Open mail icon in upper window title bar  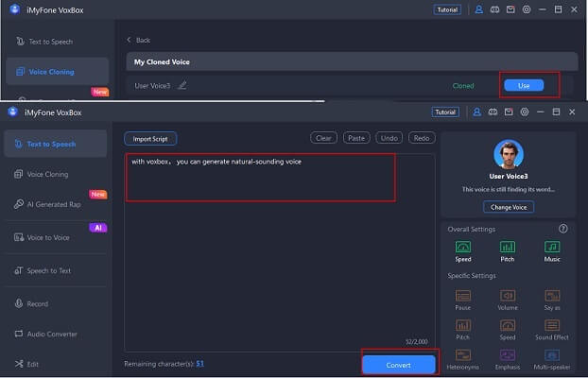[x=510, y=9]
